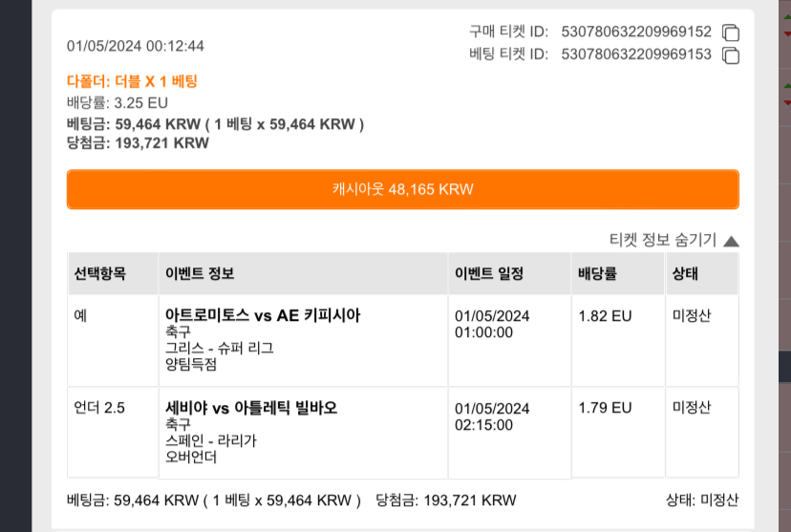Screen dimensions: 791x532
Task: Copy the purchase ticket ID 530780632209969152
Action: coord(731,32)
